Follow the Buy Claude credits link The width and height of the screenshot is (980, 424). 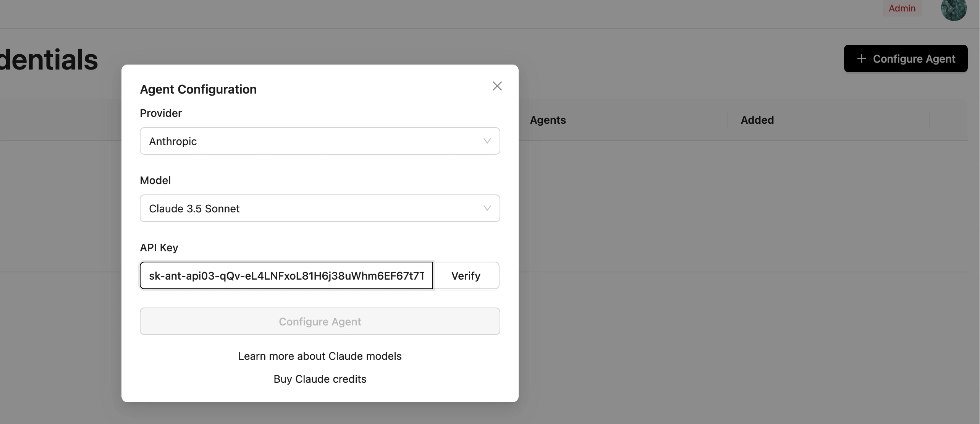click(x=320, y=379)
